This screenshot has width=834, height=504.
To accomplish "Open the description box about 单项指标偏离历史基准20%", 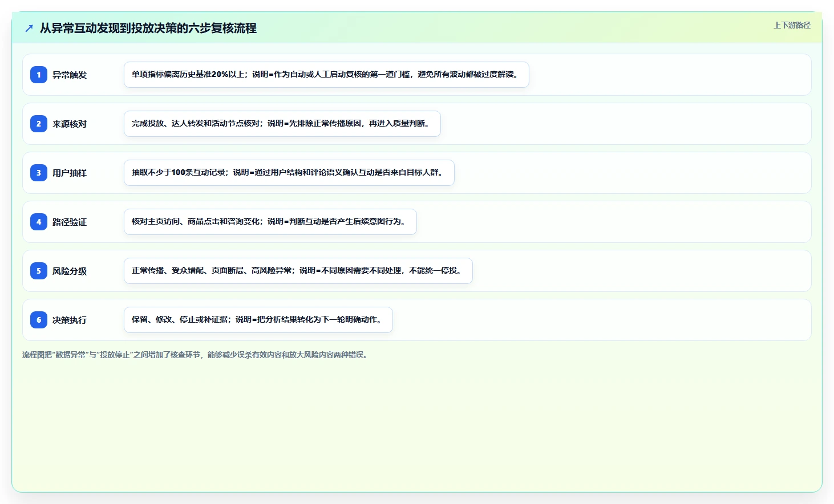I will tap(326, 75).
